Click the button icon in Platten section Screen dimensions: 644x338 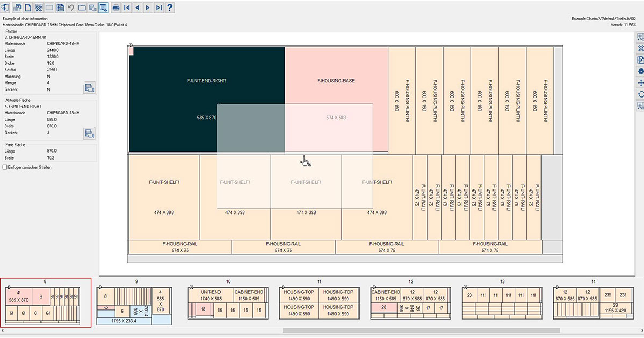[x=90, y=88]
